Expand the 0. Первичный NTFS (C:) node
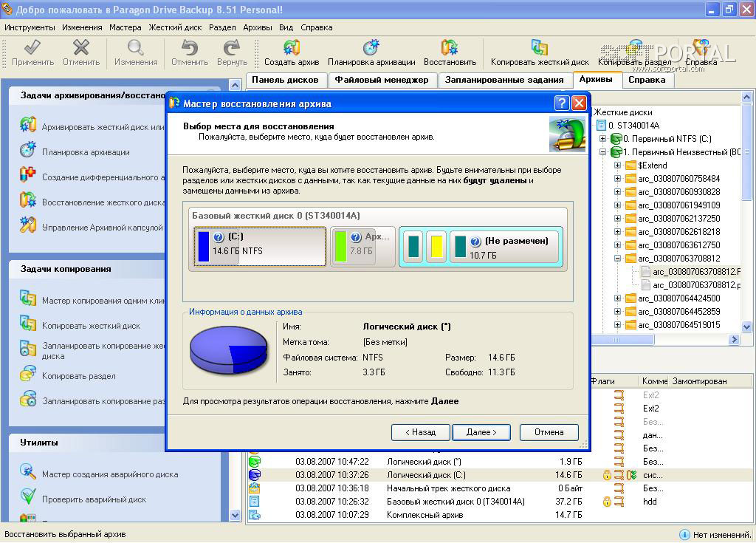This screenshot has height=543, width=756. [x=602, y=139]
